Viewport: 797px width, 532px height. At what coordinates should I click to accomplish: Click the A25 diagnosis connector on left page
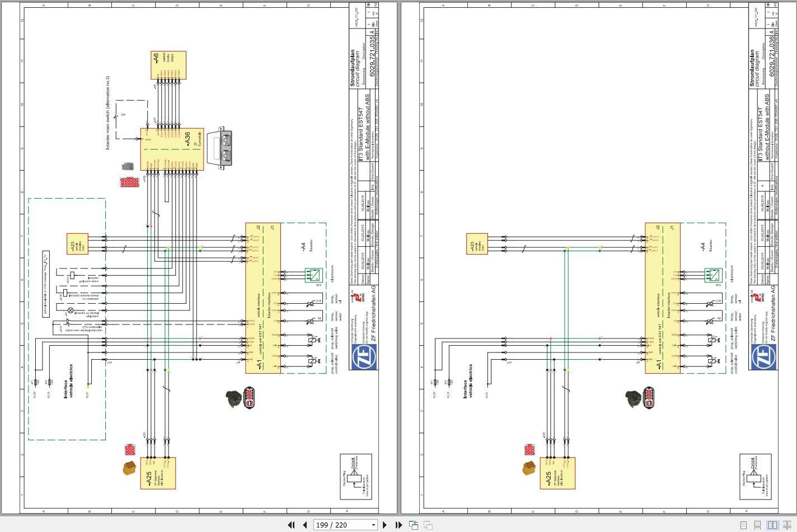click(x=158, y=473)
